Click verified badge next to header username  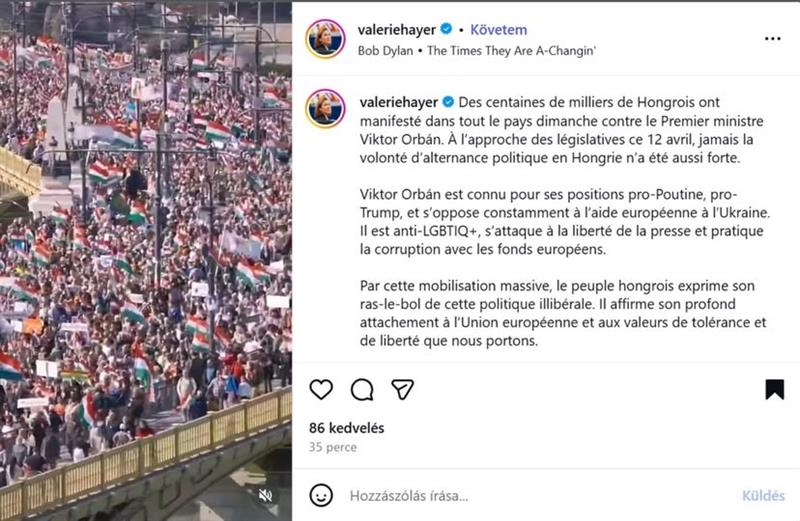coord(446,30)
